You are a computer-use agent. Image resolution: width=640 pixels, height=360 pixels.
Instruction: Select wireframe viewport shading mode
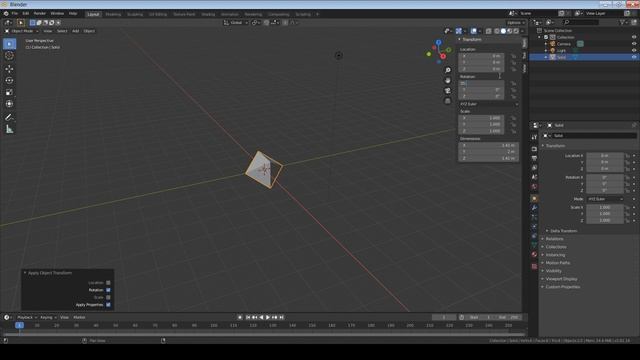pyautogui.click(x=497, y=31)
